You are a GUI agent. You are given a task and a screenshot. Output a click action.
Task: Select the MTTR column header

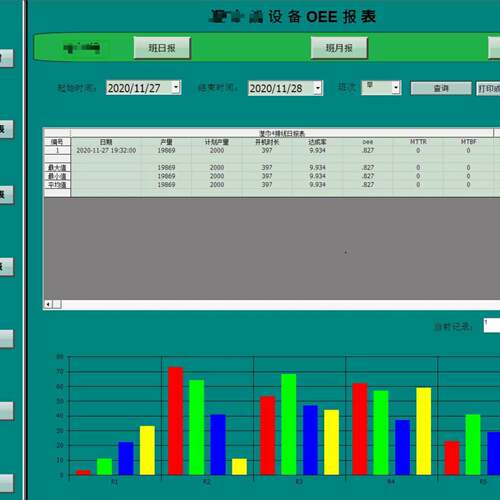pyautogui.click(x=418, y=142)
